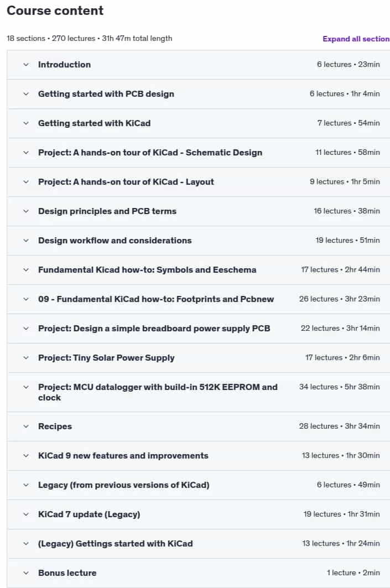Toggle the KiCad Layout project section chevron

(x=26, y=182)
